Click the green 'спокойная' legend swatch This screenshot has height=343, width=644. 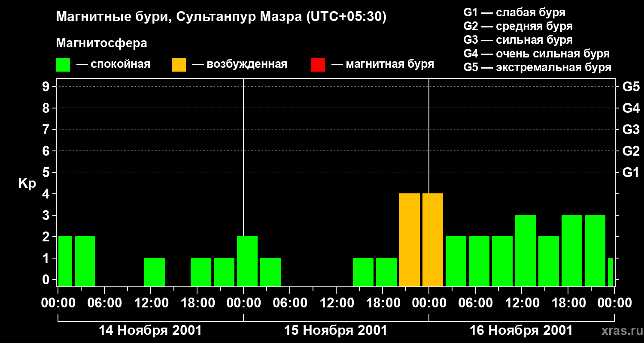63,65
